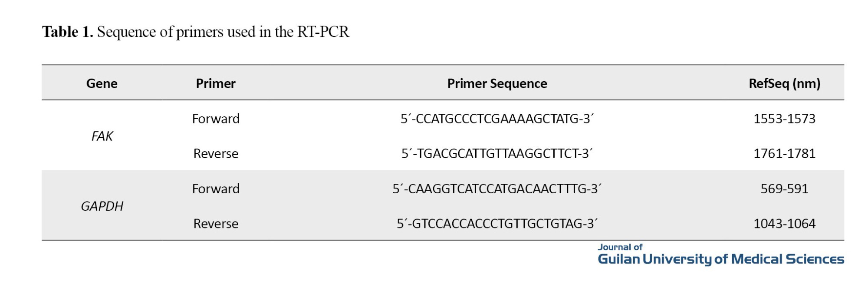Select the Gene column header
868x291 pixels.
(102, 83)
